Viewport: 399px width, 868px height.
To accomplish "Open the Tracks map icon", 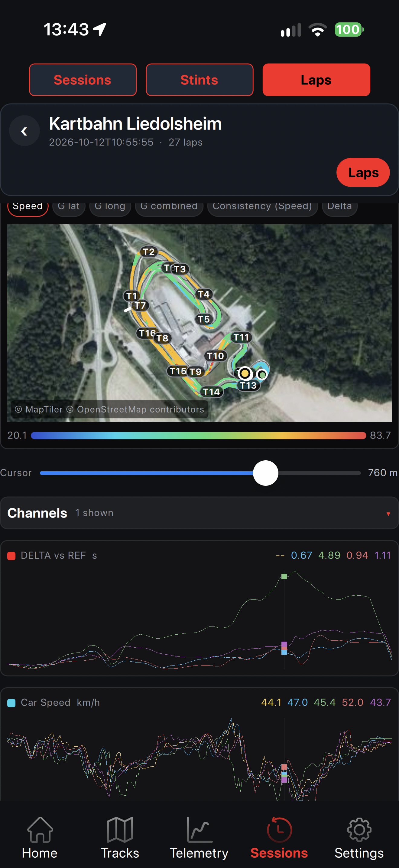I will (x=120, y=830).
